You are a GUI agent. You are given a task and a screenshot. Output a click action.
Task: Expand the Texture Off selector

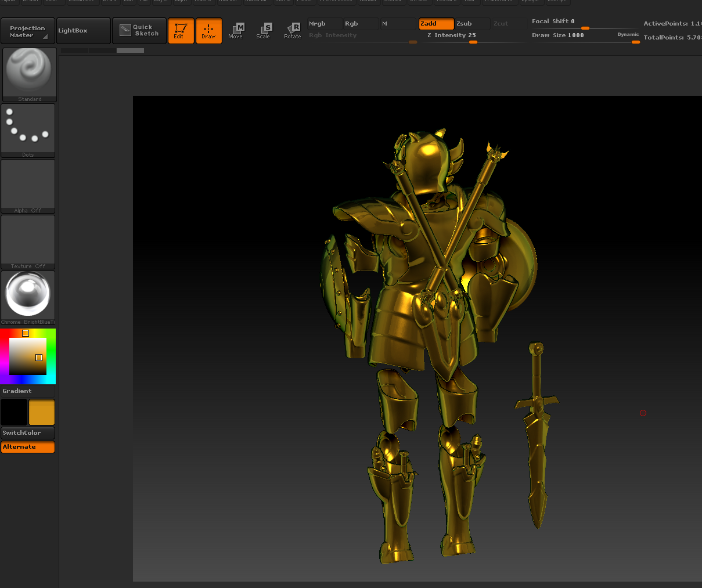[x=28, y=242]
